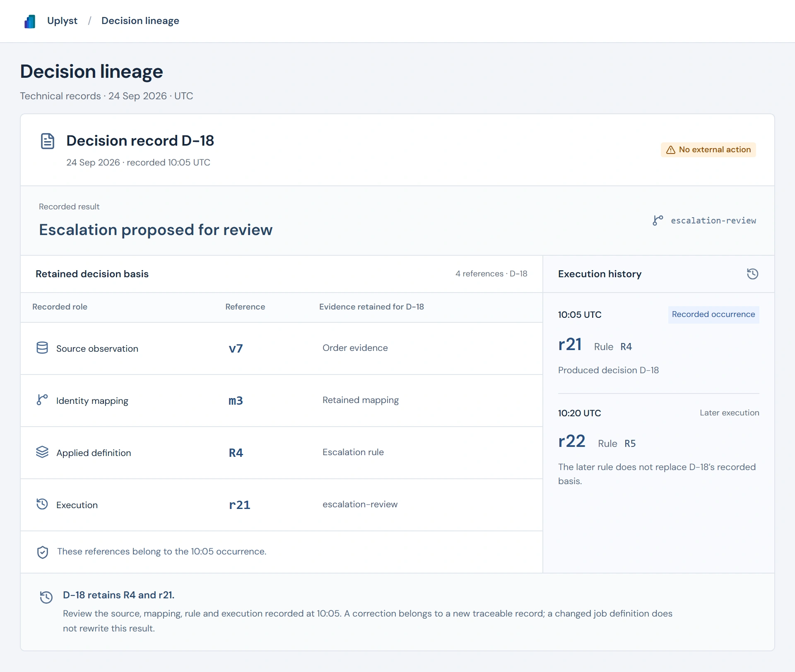The height and width of the screenshot is (672, 795).
Task: Click the Retained mapping cell
Action: pyautogui.click(x=361, y=400)
